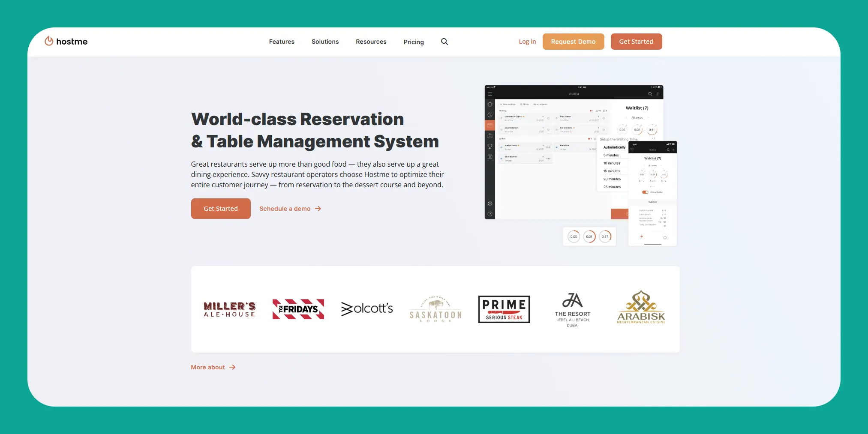
Task: Open the Filters dropdown in the Waitlist view
Action: (x=525, y=105)
